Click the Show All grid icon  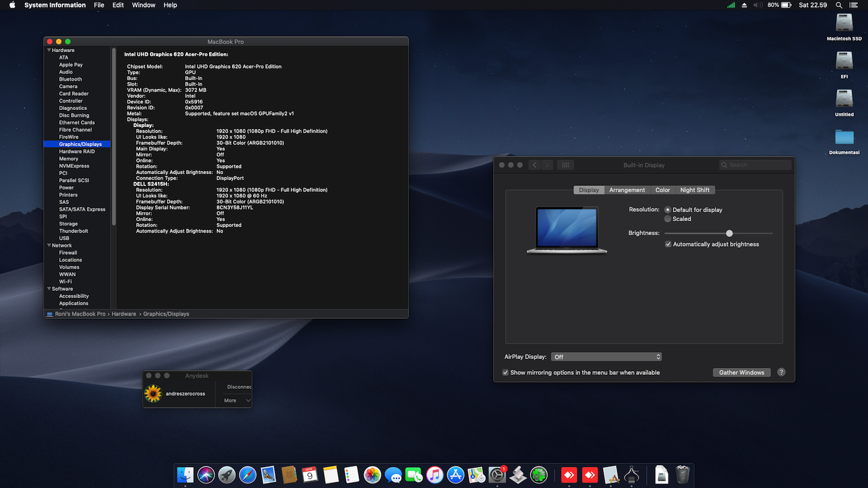tap(565, 165)
